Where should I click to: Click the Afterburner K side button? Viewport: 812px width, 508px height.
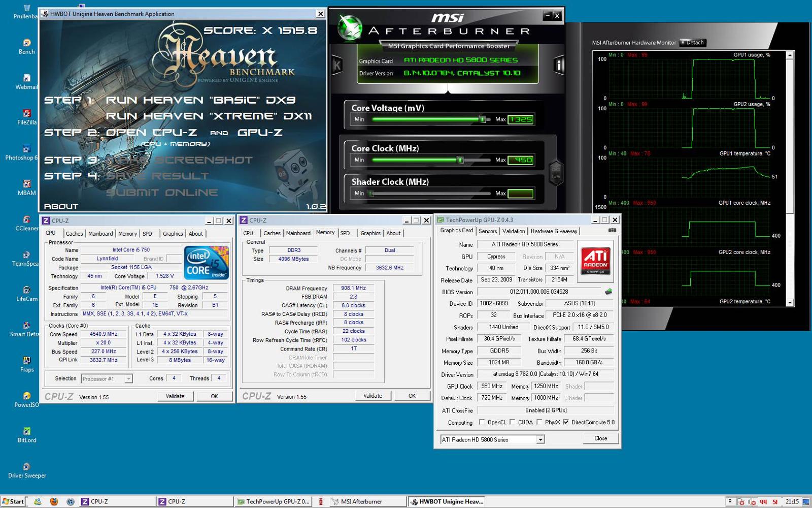[x=336, y=65]
